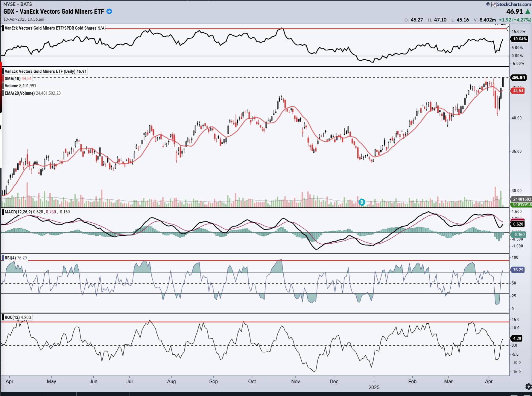Image resolution: width=532 pixels, height=396 pixels.
Task: Click the green up-triangle beside 46.91
Action: tap(528, 11)
